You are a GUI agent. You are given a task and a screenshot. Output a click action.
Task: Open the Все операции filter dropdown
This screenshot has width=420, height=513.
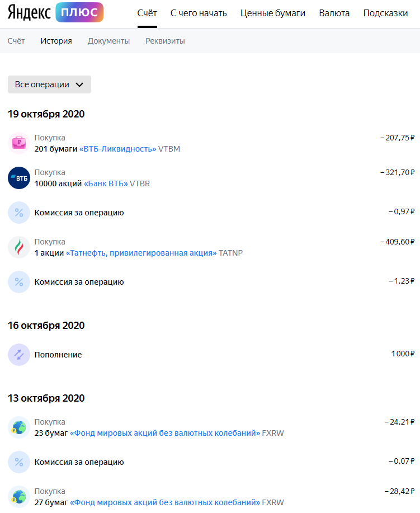click(49, 84)
